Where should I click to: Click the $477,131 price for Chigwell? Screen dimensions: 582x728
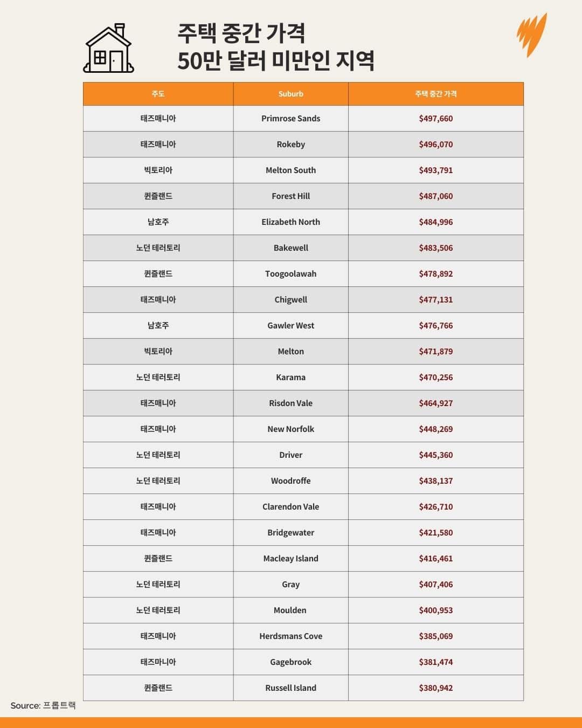click(435, 300)
